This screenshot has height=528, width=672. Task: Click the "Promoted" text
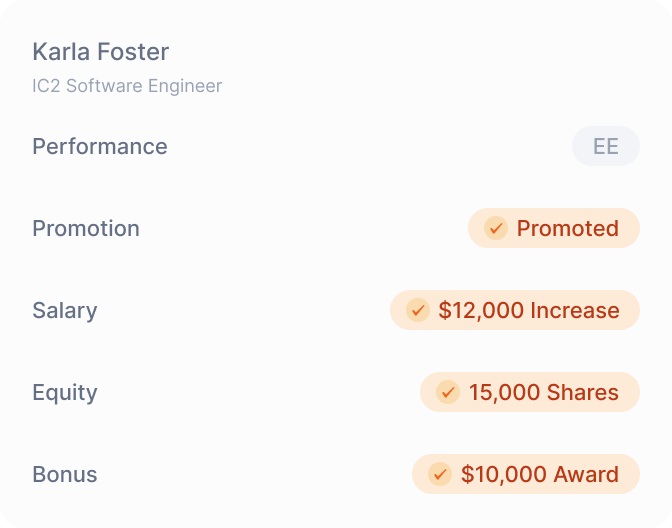pos(567,228)
